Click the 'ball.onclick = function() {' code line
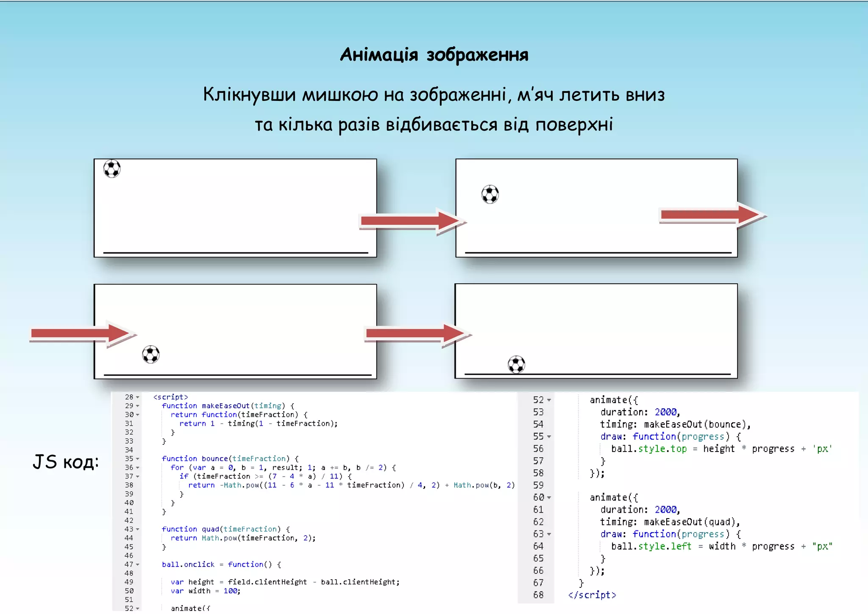 tap(221, 564)
